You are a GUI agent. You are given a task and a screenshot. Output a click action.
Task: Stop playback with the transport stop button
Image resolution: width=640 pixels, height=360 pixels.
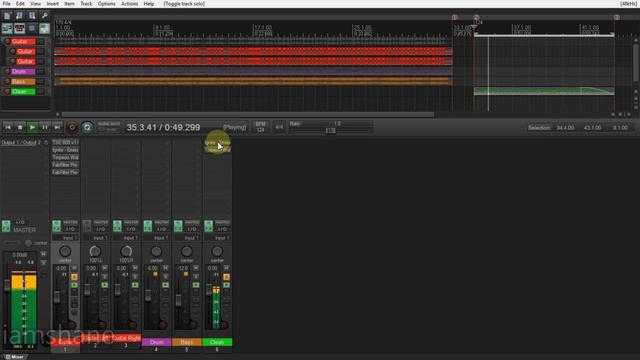pyautogui.click(x=20, y=127)
